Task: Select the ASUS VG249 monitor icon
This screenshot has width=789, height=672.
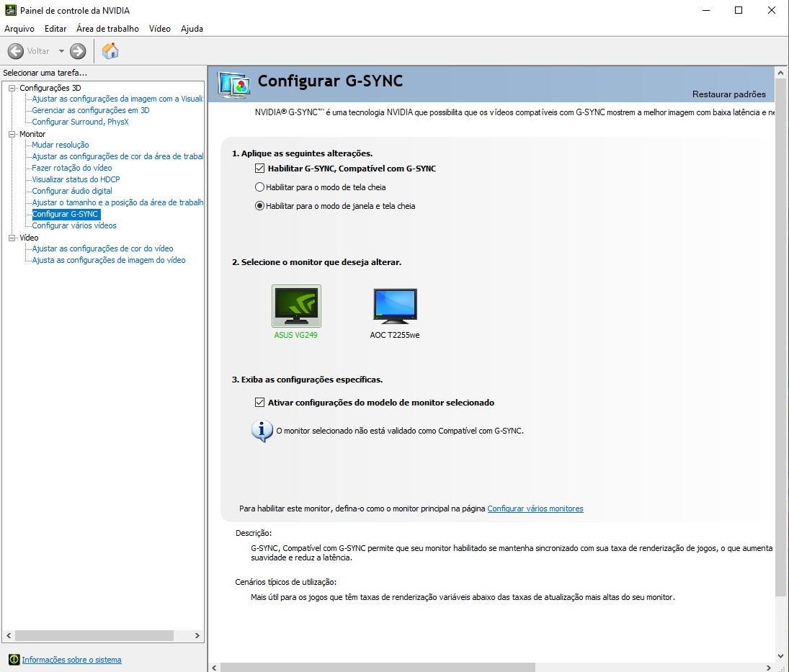Action: (x=296, y=306)
